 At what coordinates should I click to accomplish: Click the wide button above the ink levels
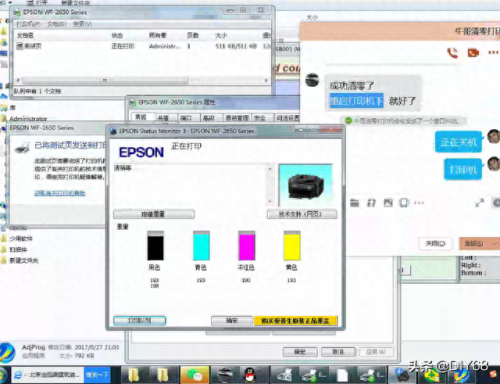click(x=154, y=214)
